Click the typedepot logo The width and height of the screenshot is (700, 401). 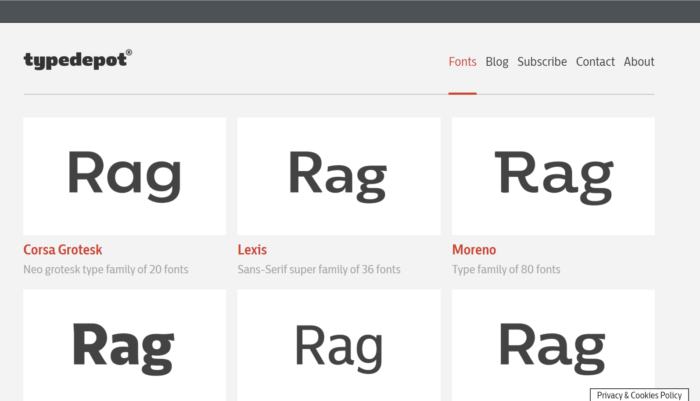[x=78, y=60]
